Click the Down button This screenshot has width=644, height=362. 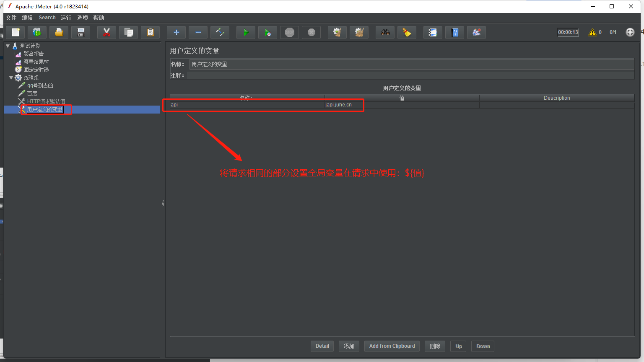[x=483, y=346]
